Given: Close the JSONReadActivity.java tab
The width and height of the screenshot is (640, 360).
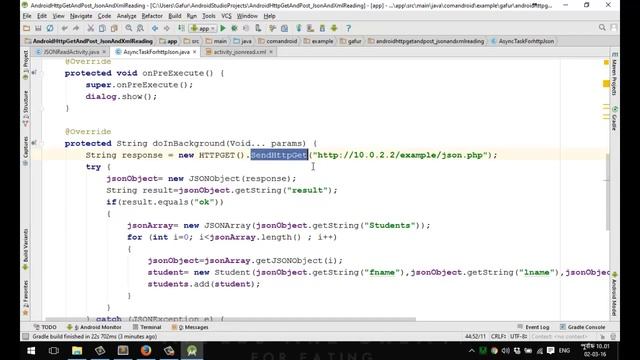Looking at the screenshot, I should click(x=104, y=52).
